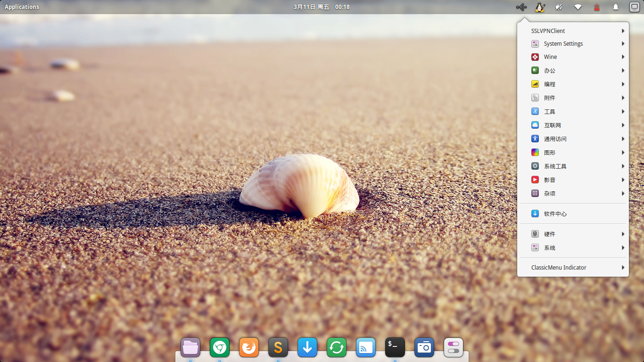Open the Screenshot camera app in dock
644x362 pixels.
(x=424, y=348)
